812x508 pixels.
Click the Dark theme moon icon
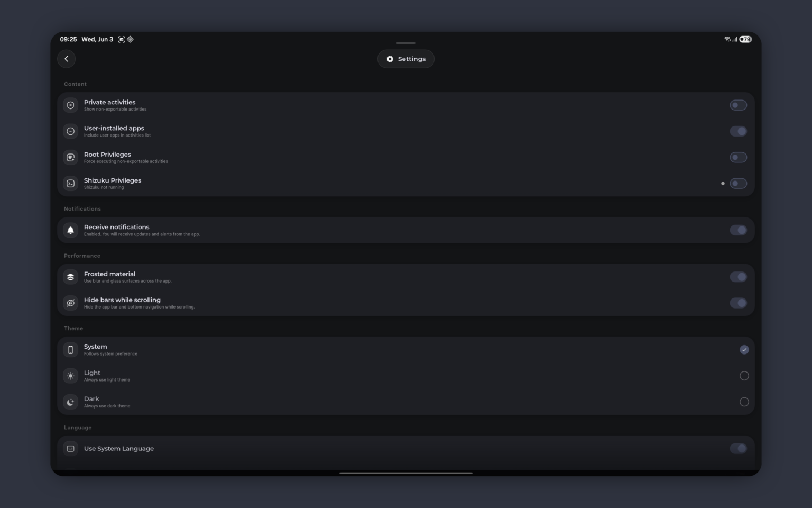point(70,402)
